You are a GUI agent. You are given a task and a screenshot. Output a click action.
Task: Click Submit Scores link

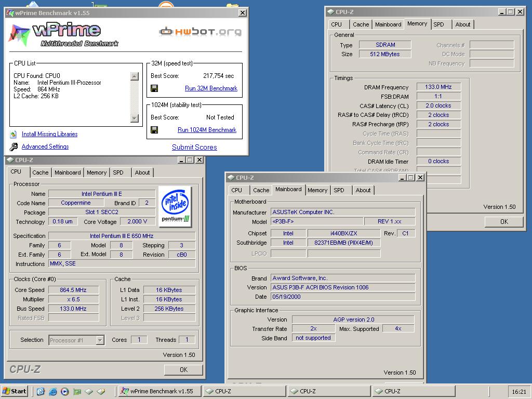tap(194, 147)
